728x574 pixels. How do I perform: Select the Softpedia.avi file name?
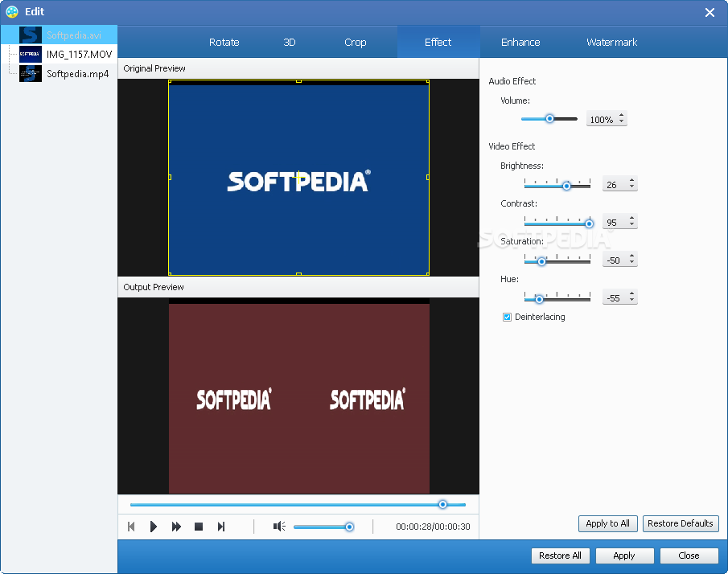pyautogui.click(x=74, y=35)
